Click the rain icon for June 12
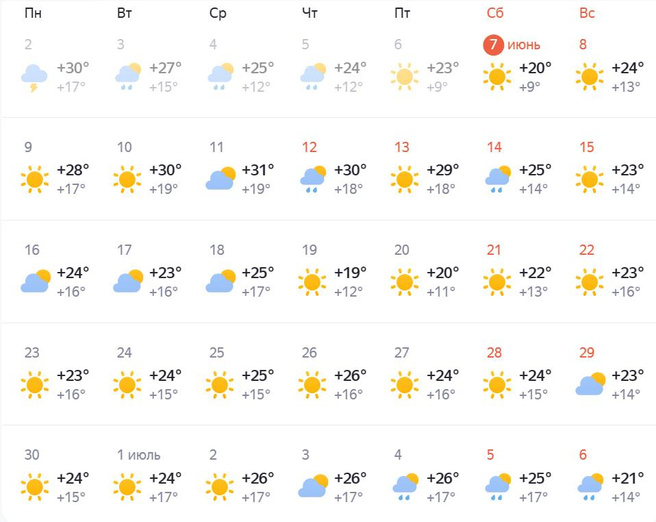Viewport: 656px width, 522px height. point(312,179)
